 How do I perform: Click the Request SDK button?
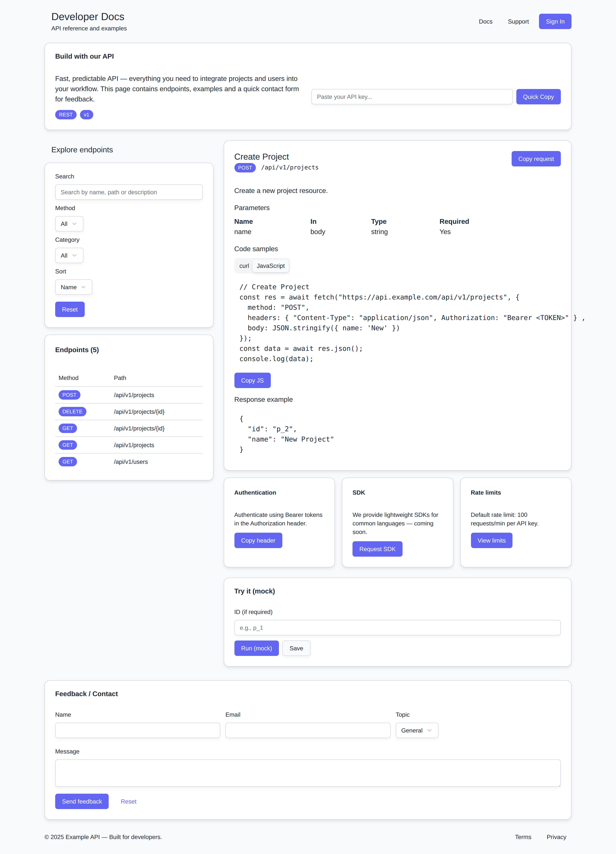[x=377, y=549]
